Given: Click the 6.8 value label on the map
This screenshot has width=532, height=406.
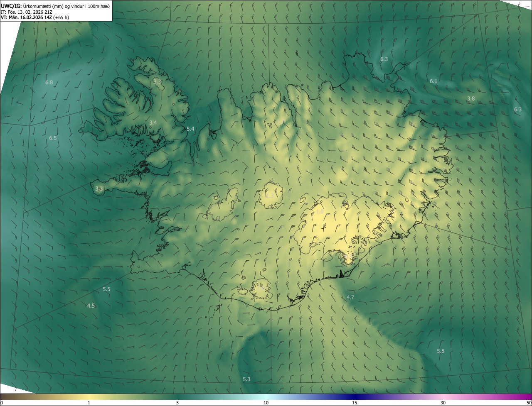Looking at the screenshot, I should click(49, 82).
